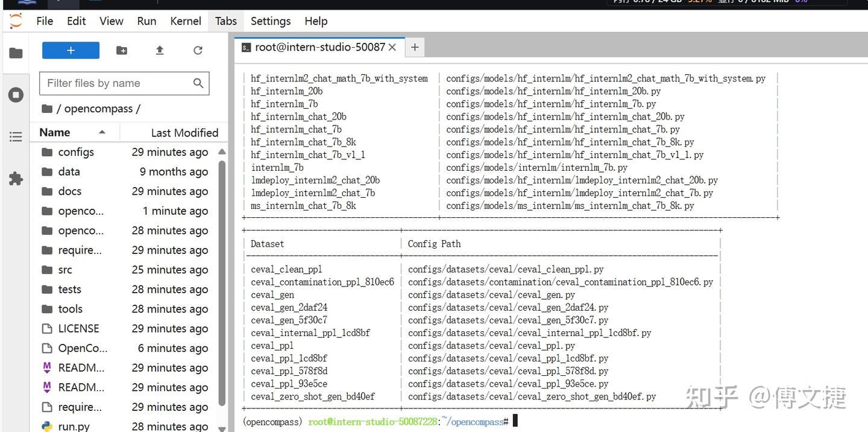Image resolution: width=868 pixels, height=432 pixels.
Task: Open the Edit menu
Action: [x=77, y=21]
